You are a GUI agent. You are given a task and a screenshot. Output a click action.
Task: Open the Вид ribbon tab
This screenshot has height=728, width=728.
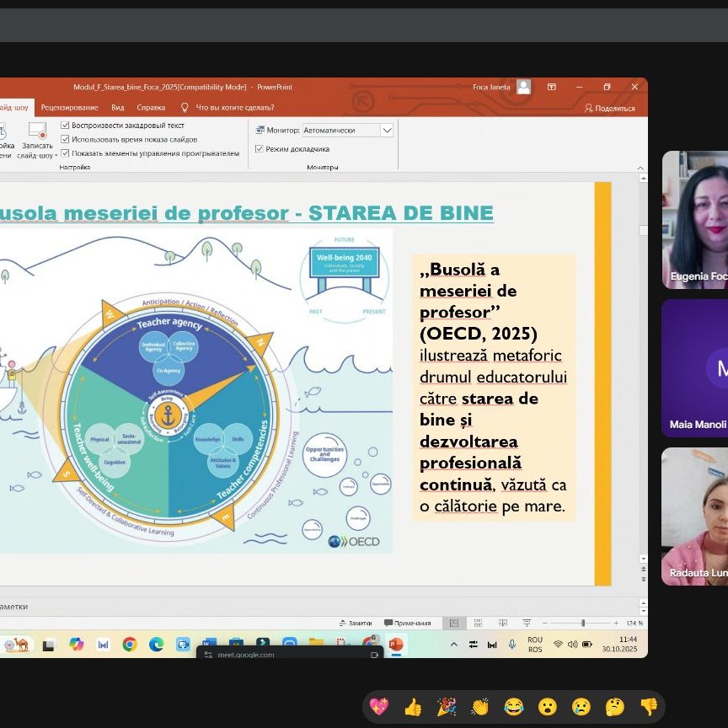coord(118,108)
